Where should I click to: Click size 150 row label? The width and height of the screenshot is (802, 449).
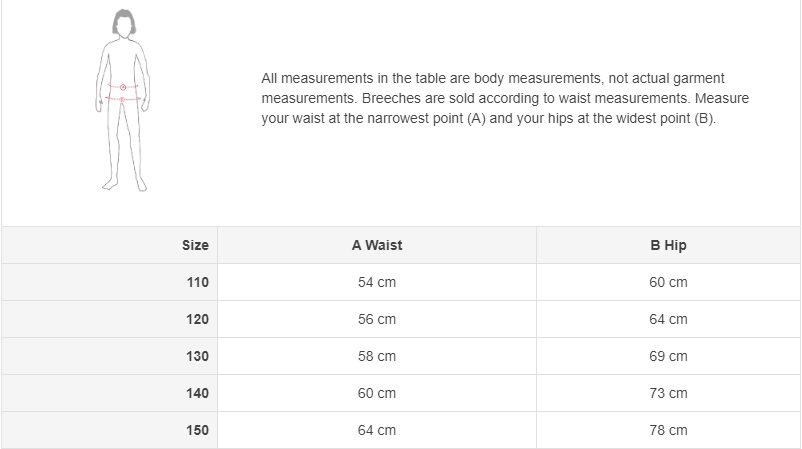[197, 430]
